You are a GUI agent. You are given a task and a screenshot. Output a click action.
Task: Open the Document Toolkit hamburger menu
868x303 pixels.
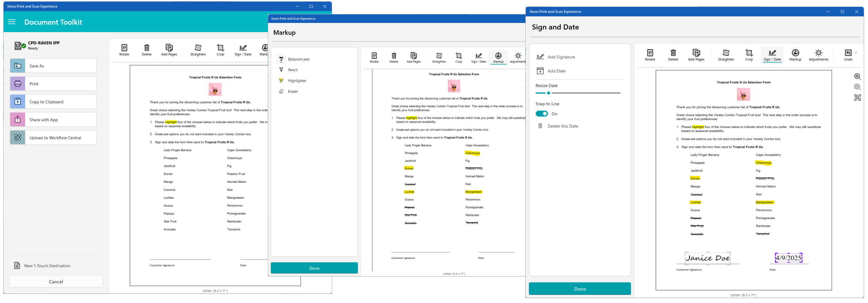[11, 22]
